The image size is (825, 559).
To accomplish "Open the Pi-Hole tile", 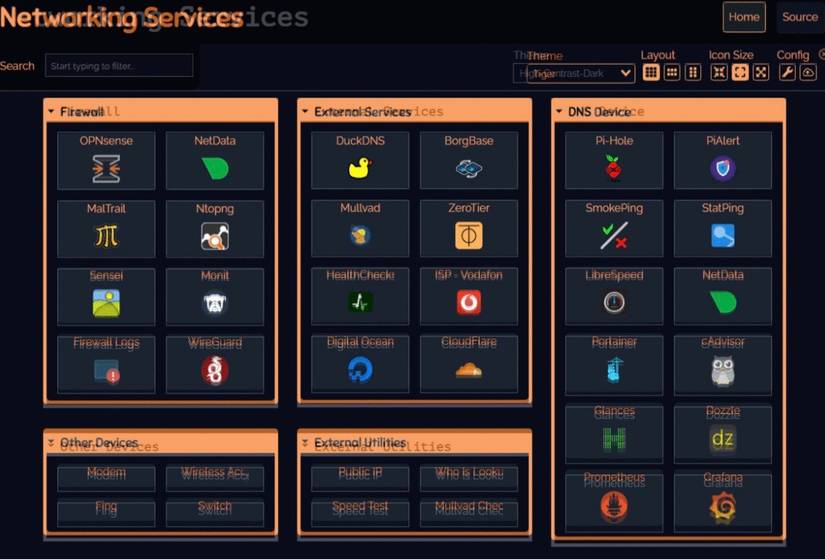I will coord(614,160).
